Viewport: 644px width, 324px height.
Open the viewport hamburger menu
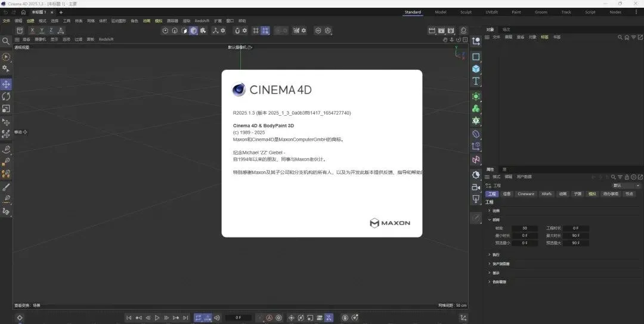(x=17, y=39)
